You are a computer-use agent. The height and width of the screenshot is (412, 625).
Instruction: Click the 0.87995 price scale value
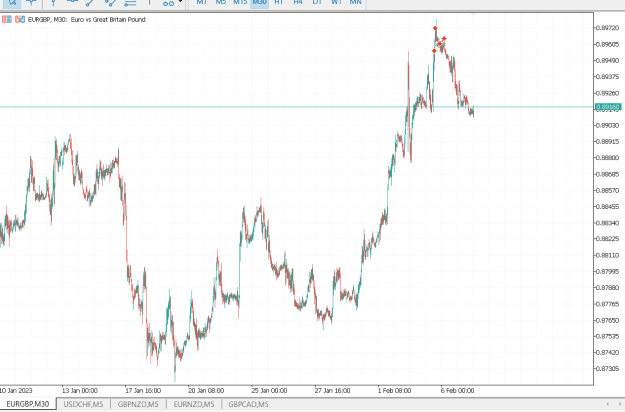[x=607, y=271]
